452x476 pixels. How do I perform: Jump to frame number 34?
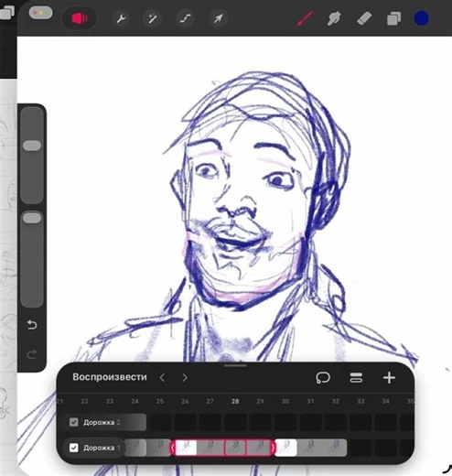tap(385, 401)
